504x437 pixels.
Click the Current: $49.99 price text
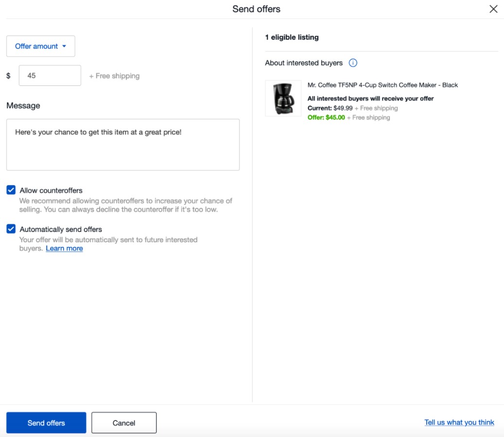330,108
